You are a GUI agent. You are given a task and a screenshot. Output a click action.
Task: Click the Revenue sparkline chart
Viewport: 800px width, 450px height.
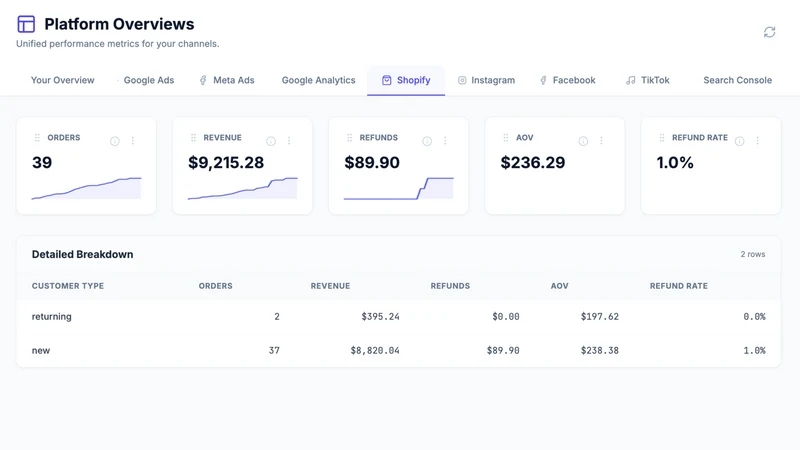click(x=242, y=188)
